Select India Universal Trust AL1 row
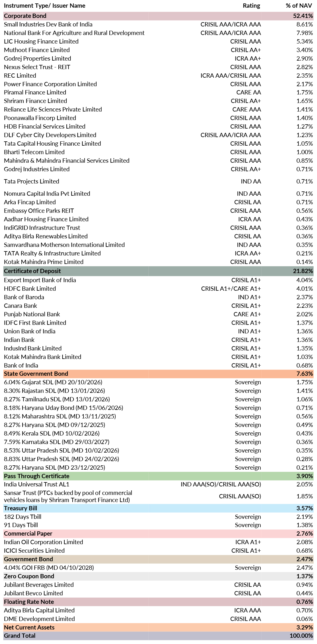Image resolution: width=317 pixels, height=644 pixels. coord(158,484)
